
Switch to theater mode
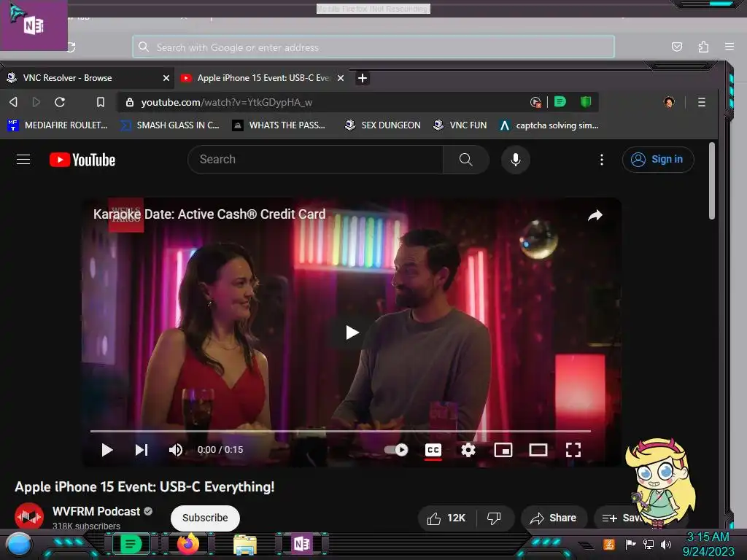coord(538,450)
